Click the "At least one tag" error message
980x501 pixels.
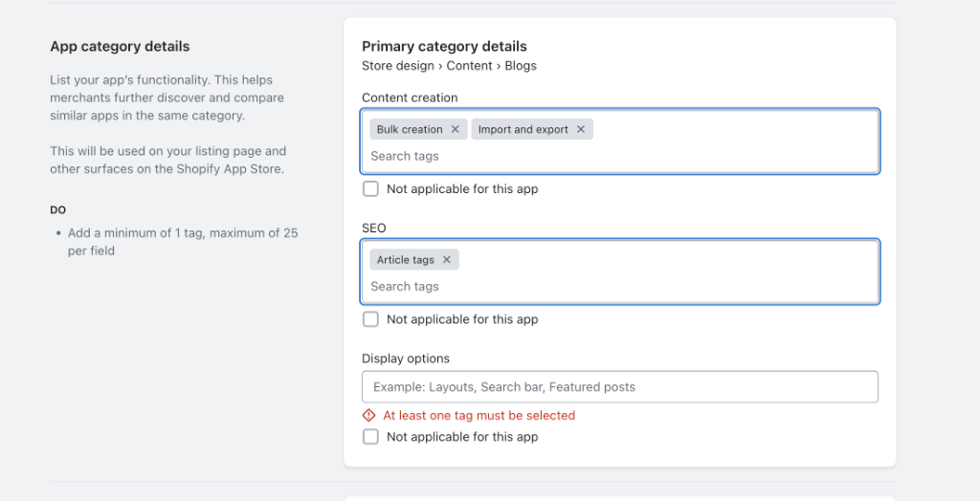pos(479,416)
